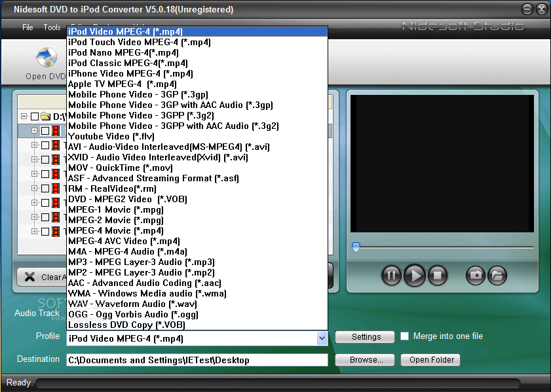Viewport: 551px width, 392px height.
Task: Start playback with the Play button
Action: [415, 275]
